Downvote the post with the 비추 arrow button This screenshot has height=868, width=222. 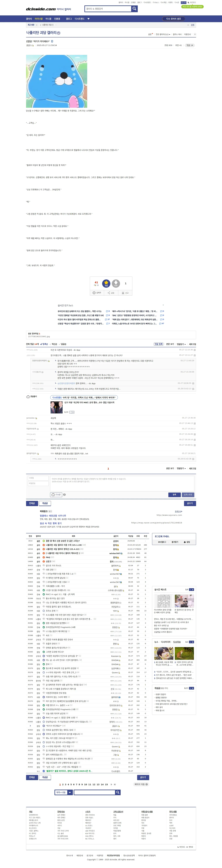point(116,283)
